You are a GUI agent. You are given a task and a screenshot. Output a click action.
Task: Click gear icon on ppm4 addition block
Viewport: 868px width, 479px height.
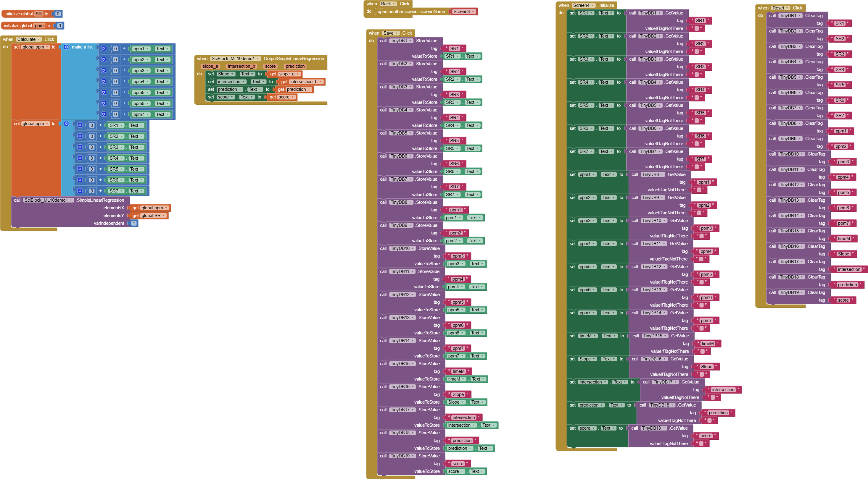pyautogui.click(x=104, y=82)
